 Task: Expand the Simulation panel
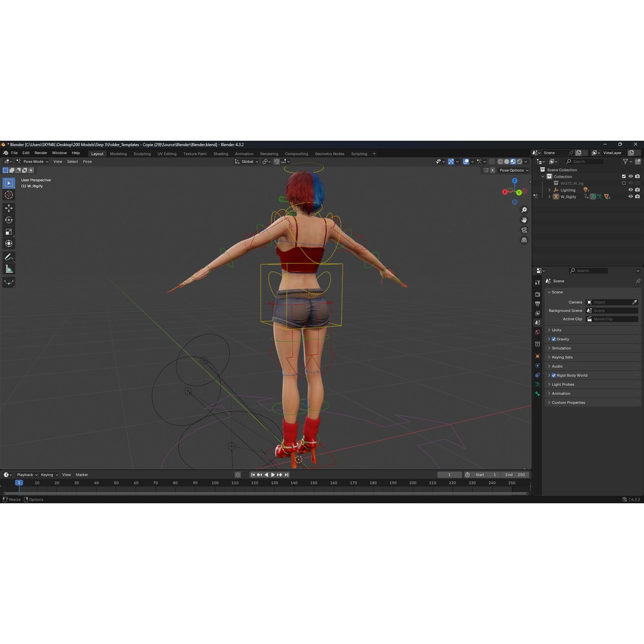pyautogui.click(x=593, y=348)
